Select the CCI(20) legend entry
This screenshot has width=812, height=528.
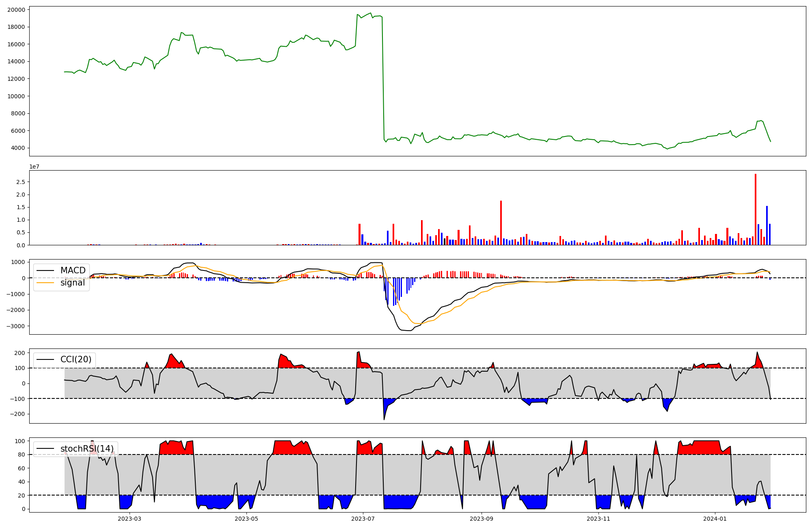[76, 359]
